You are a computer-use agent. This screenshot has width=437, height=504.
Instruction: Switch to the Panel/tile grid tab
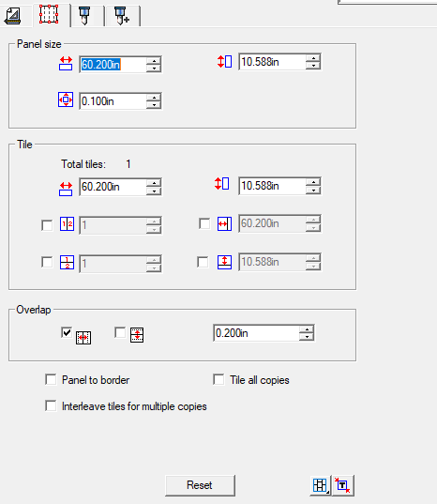coord(49,14)
